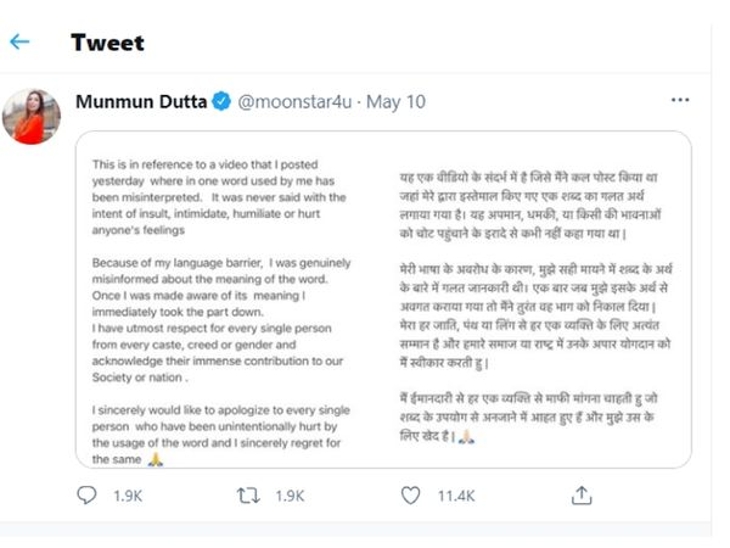Image resolution: width=730 pixels, height=548 pixels.
Task: Click the folded hands emoji after Hindi text
Action: (464, 436)
